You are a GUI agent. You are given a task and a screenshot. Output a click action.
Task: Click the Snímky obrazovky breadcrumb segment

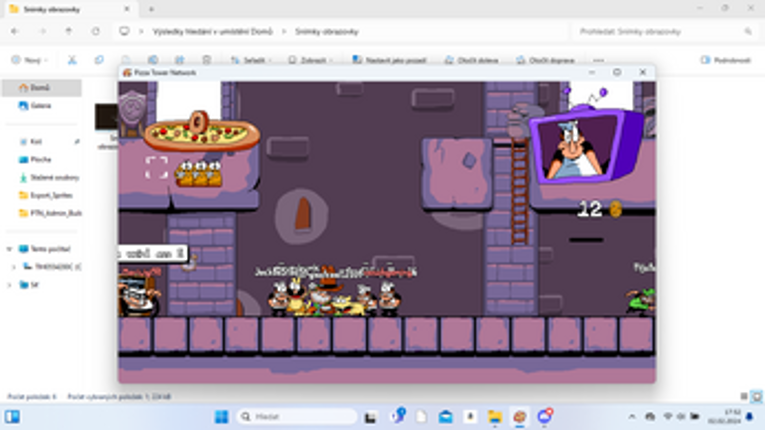point(326,31)
